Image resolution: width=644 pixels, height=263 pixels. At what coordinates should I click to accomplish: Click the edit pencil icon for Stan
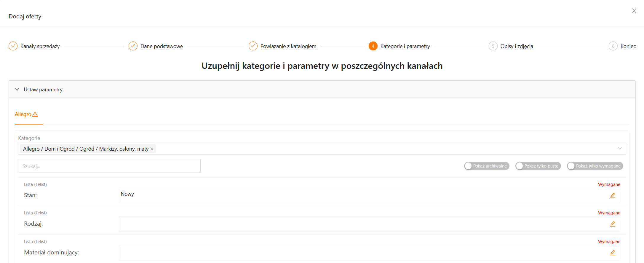pyautogui.click(x=613, y=195)
